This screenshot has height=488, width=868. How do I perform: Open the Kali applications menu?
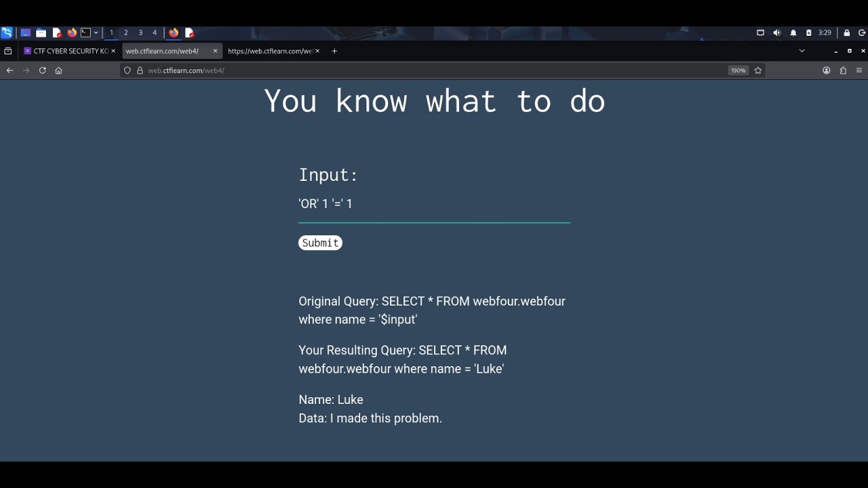pyautogui.click(x=7, y=33)
